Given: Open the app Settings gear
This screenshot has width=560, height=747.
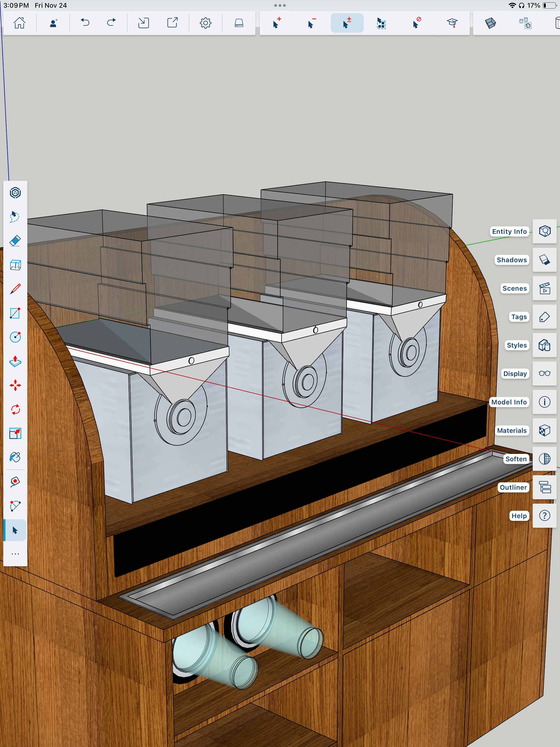Looking at the screenshot, I should pyautogui.click(x=205, y=23).
